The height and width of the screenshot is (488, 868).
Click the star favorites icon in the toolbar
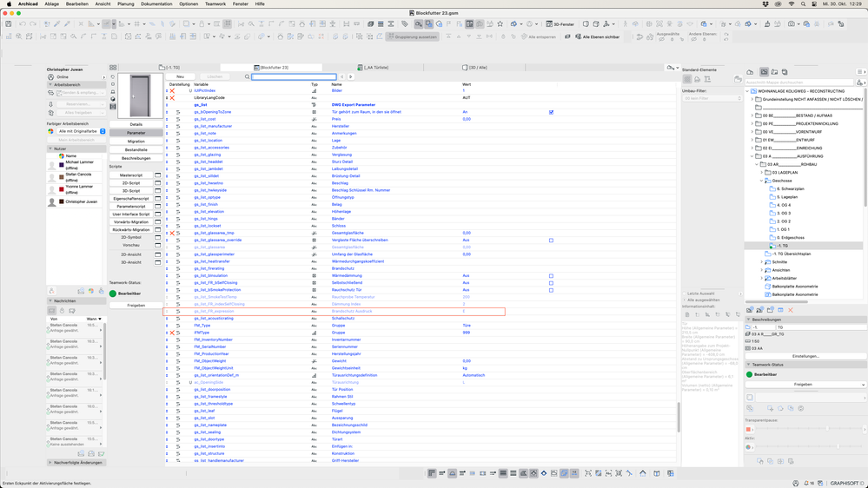500,23
